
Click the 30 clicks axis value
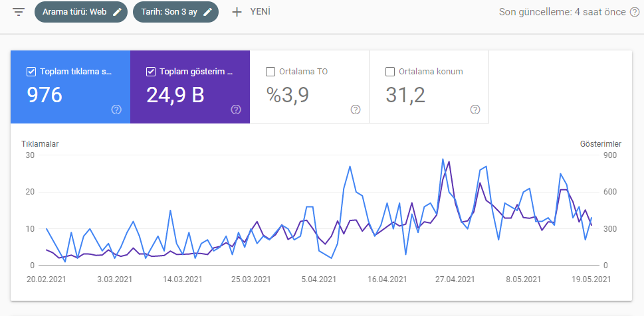pyautogui.click(x=29, y=155)
